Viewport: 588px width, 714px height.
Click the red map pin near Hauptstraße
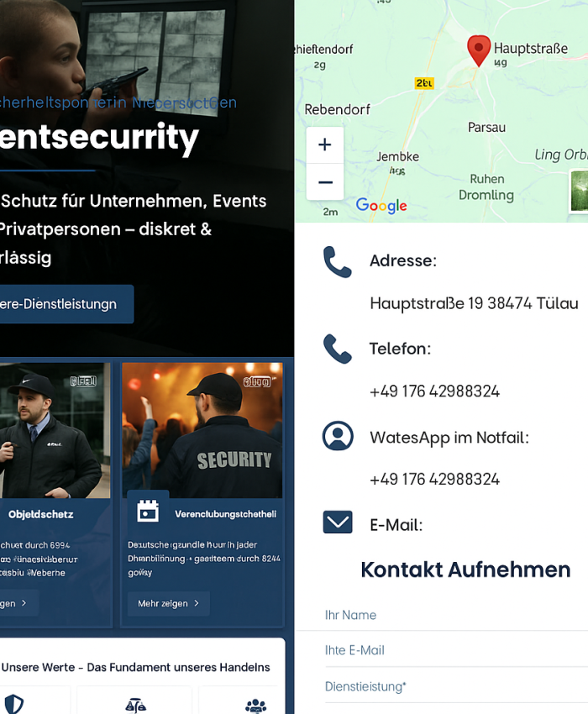point(479,50)
